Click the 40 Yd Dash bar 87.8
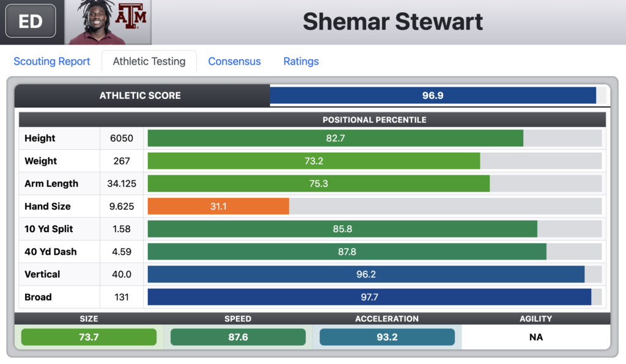 click(x=347, y=252)
